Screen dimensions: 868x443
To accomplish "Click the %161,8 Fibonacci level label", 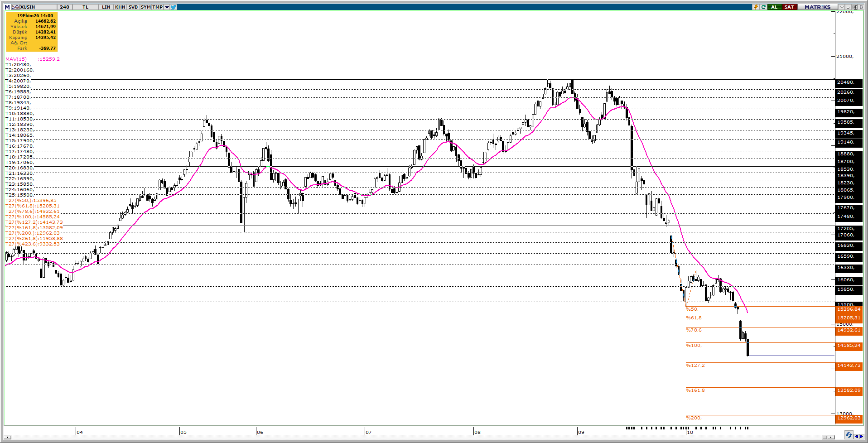I will point(695,390).
